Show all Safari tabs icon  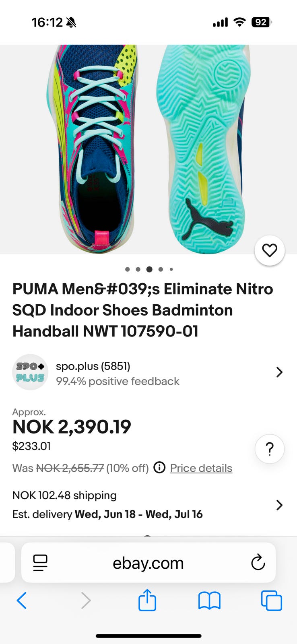pos(272,601)
